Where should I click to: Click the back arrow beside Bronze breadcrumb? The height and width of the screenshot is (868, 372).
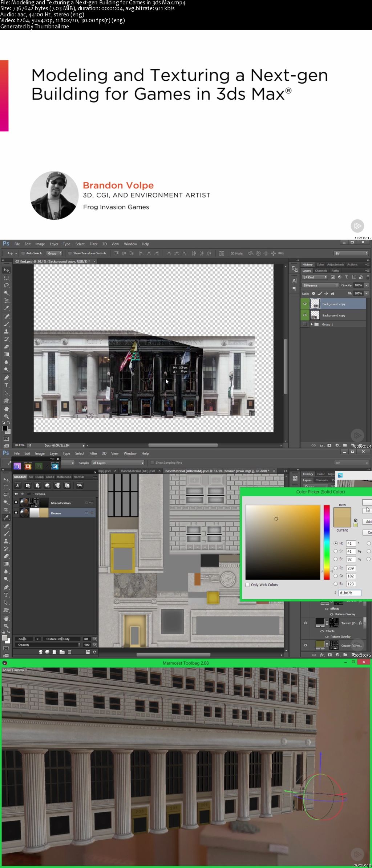16,494
